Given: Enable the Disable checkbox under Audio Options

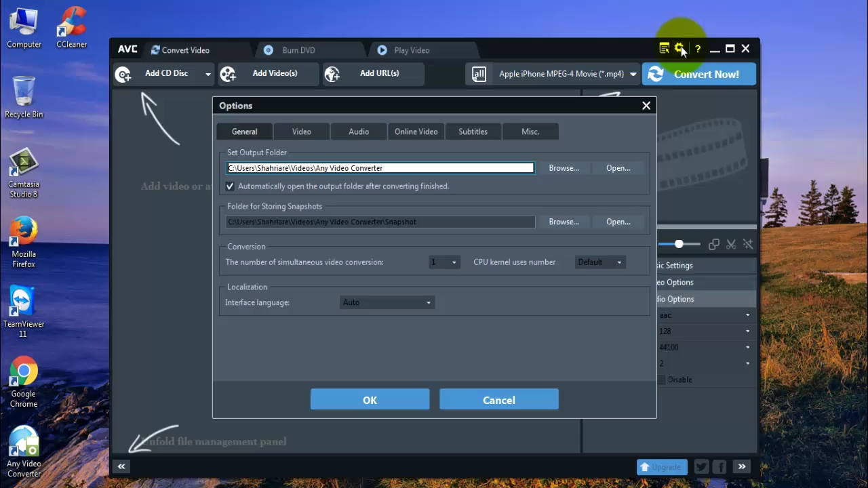Looking at the screenshot, I should pos(661,380).
